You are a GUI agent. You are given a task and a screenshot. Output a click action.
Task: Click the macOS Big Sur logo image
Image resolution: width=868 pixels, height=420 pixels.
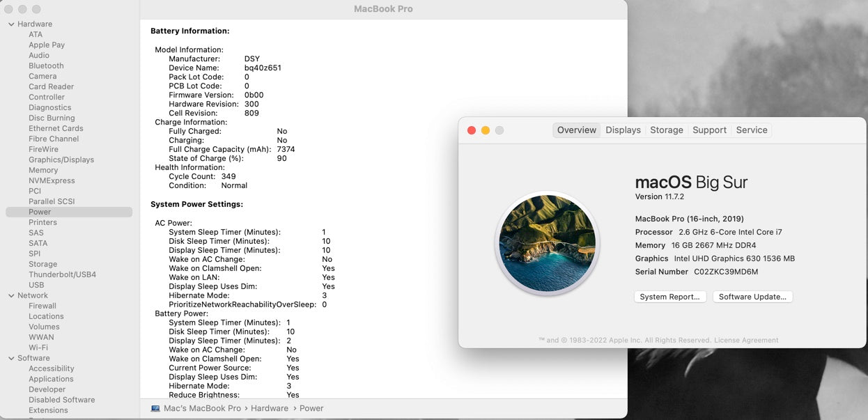(x=547, y=243)
